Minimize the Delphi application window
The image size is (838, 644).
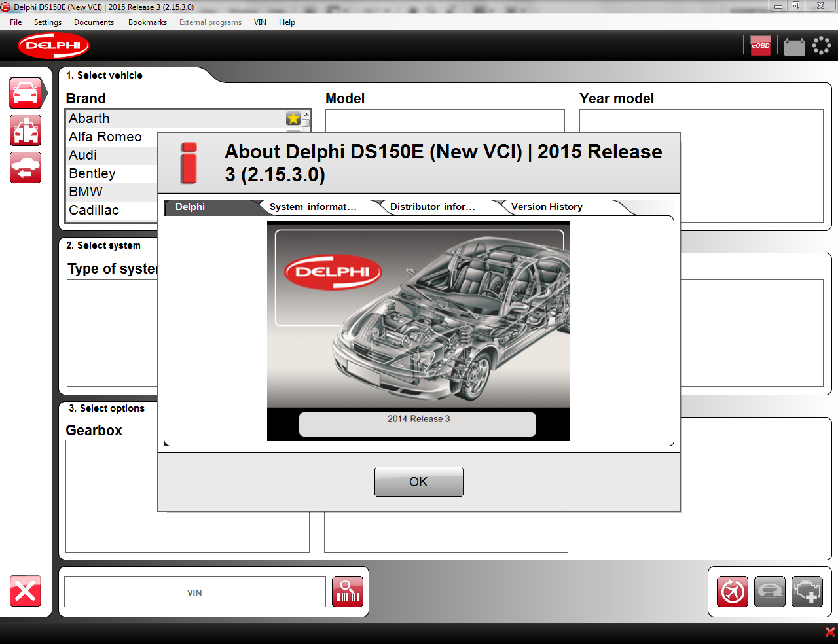click(778, 6)
